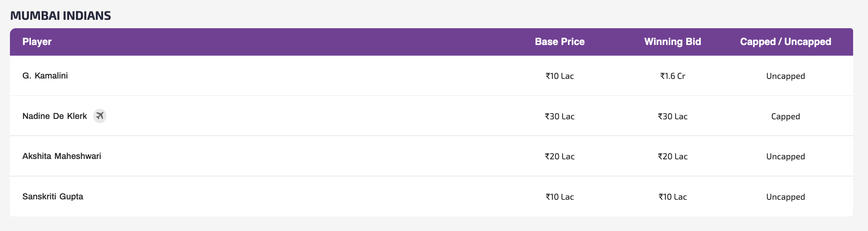Select player name Nadine De Klerk
Image resolution: width=868 pixels, height=231 pixels.
click(x=55, y=116)
